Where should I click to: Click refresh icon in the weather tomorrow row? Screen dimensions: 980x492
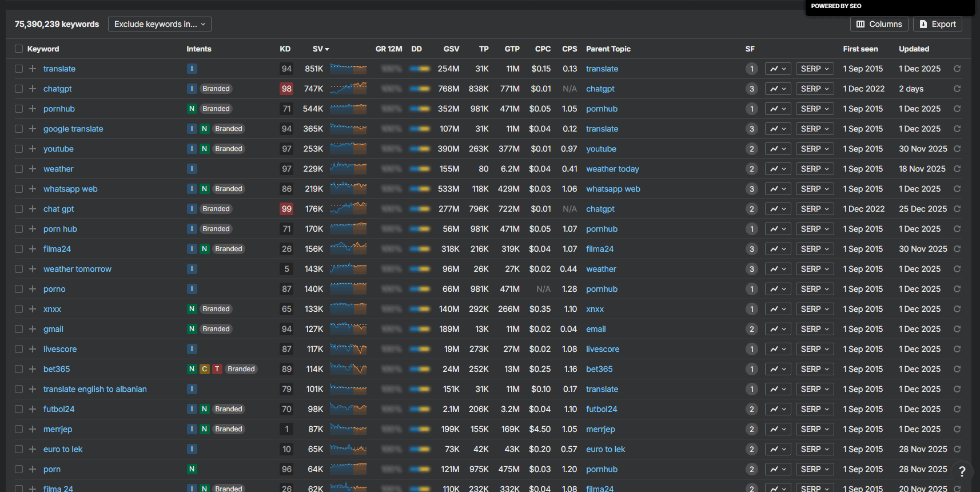click(957, 269)
